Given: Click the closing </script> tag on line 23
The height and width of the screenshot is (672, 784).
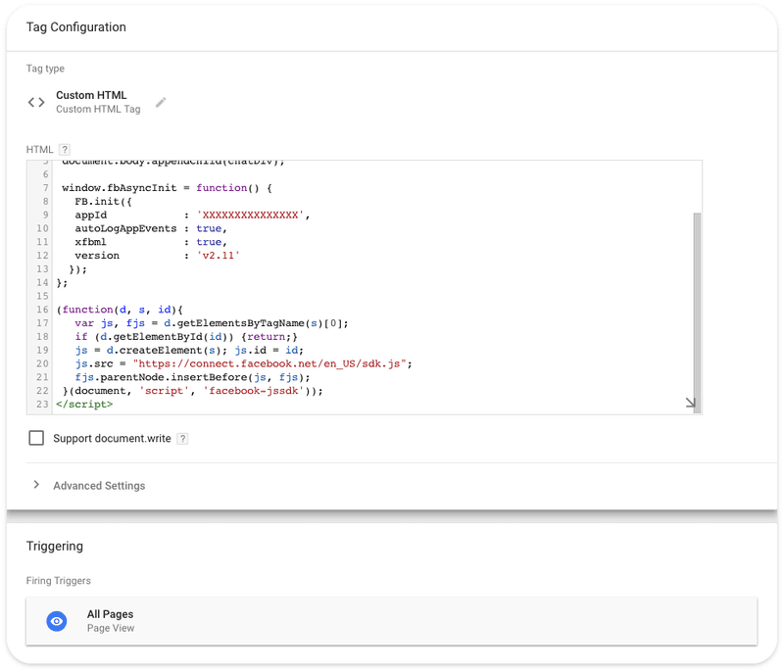Looking at the screenshot, I should pyautogui.click(x=84, y=405).
